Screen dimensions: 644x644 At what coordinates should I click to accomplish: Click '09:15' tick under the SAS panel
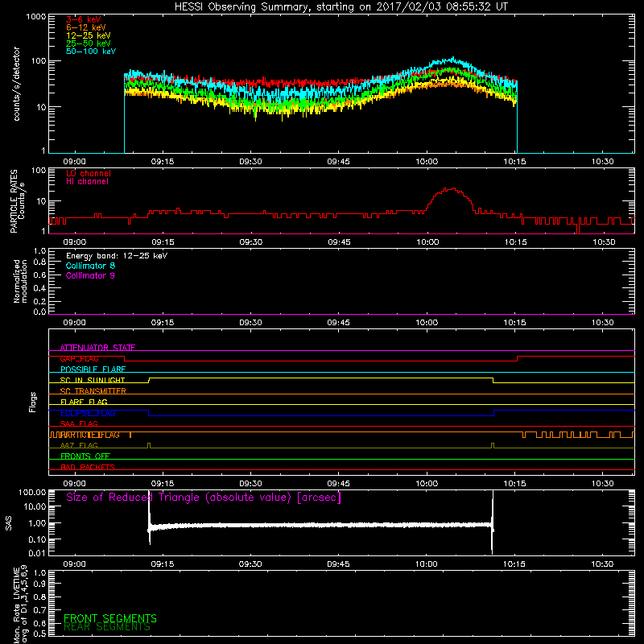pos(163,564)
